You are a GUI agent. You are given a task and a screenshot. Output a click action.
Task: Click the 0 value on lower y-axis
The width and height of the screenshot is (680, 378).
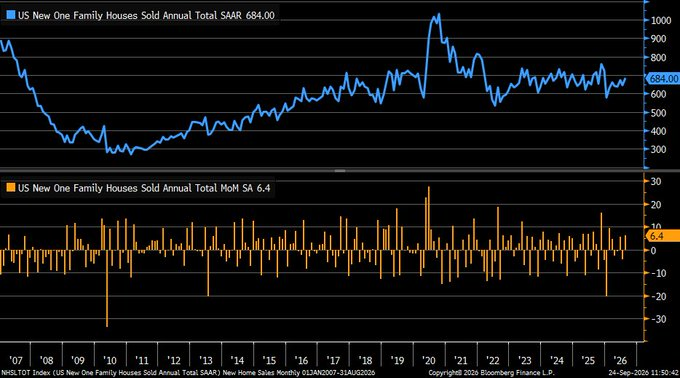(654, 251)
